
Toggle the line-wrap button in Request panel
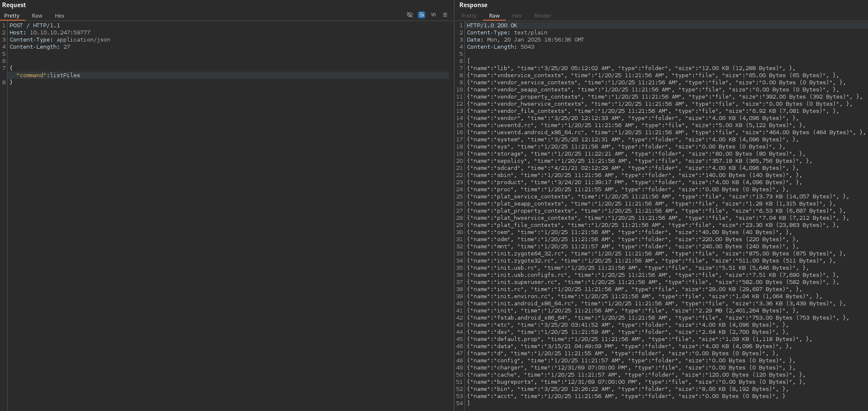[x=422, y=15]
